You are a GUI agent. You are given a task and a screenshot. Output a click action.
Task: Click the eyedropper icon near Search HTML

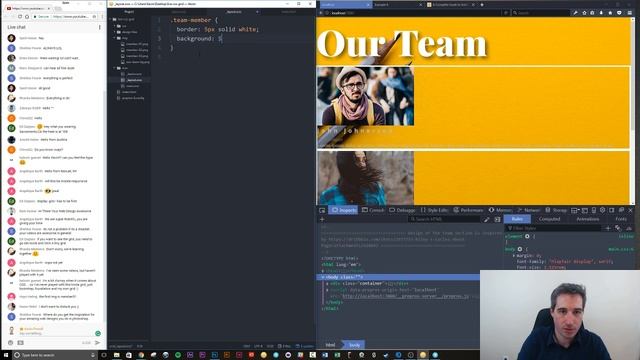pos(487,219)
